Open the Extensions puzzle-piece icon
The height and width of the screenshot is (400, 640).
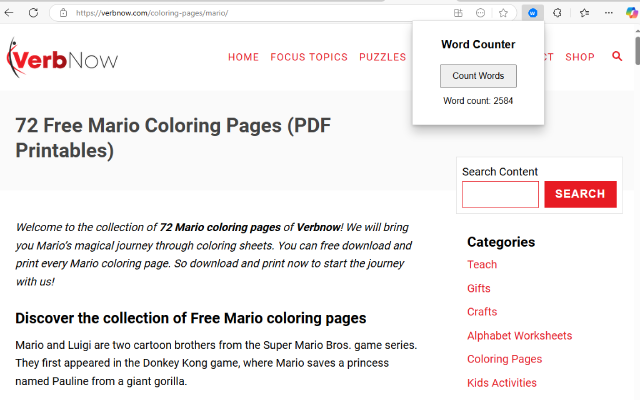tap(557, 13)
